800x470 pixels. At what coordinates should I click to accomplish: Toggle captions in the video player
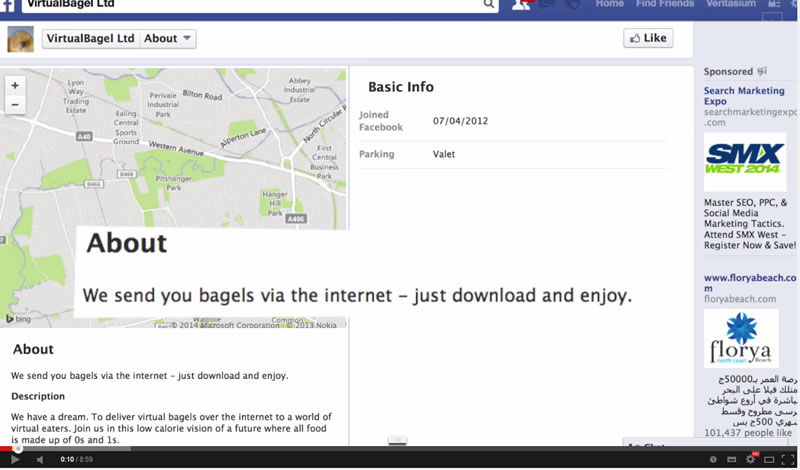[731, 459]
